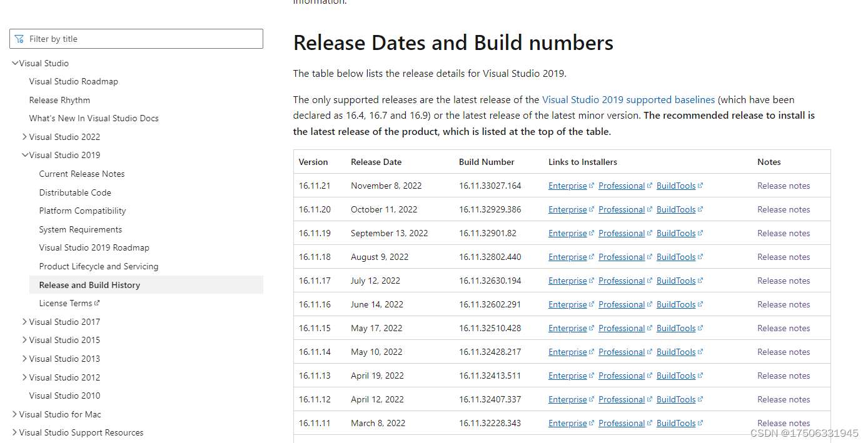
Task: Download Professional installer for 16.11.21
Action: pos(621,186)
